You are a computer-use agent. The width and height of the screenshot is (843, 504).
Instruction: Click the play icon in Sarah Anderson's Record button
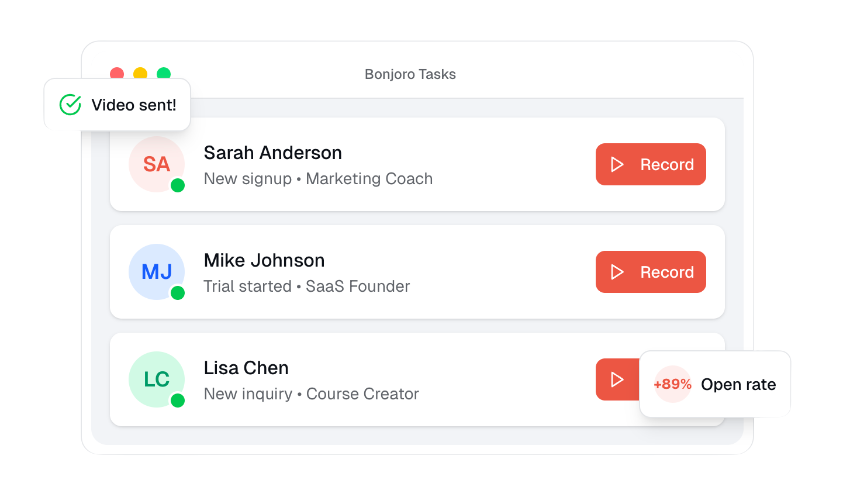(617, 164)
